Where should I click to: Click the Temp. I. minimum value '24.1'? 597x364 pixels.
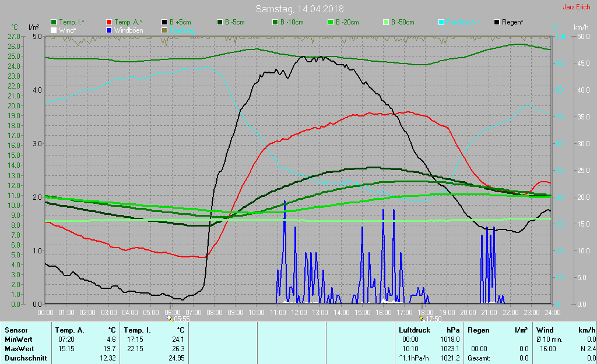pyautogui.click(x=178, y=340)
